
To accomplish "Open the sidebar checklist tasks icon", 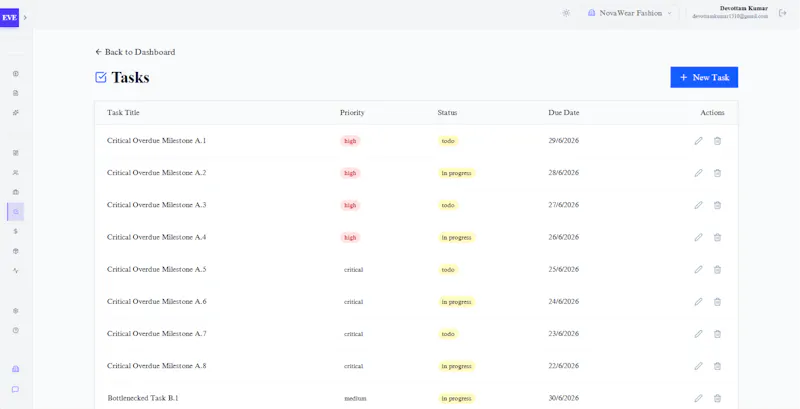I will [x=15, y=152].
